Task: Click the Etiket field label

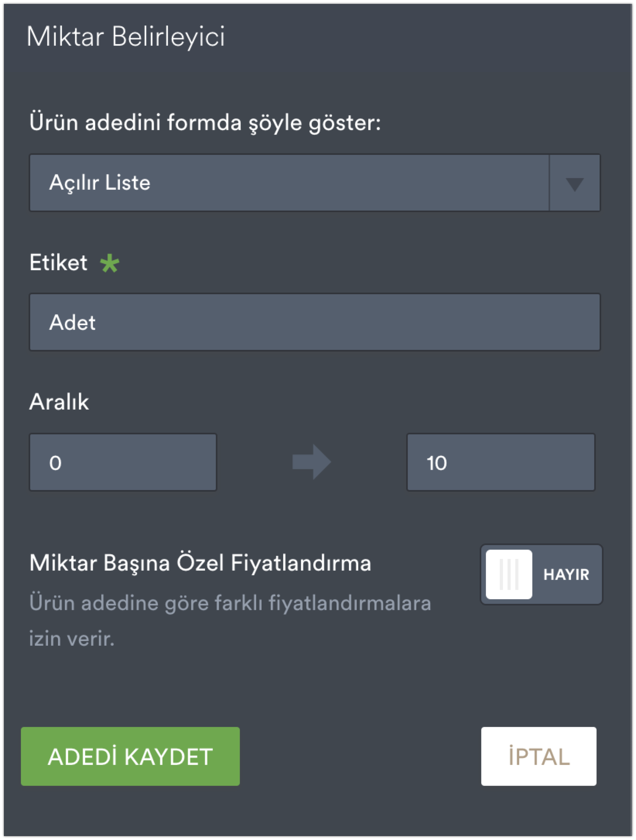Action: pyautogui.click(x=58, y=263)
